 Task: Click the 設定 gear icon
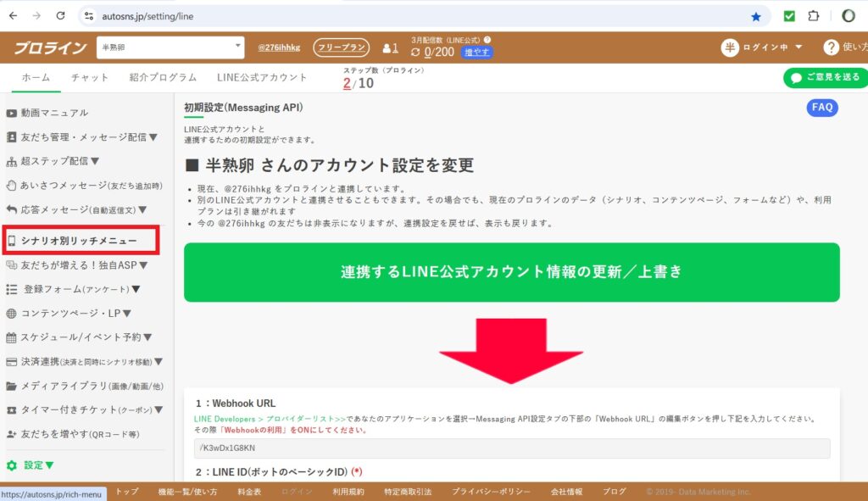(x=12, y=465)
